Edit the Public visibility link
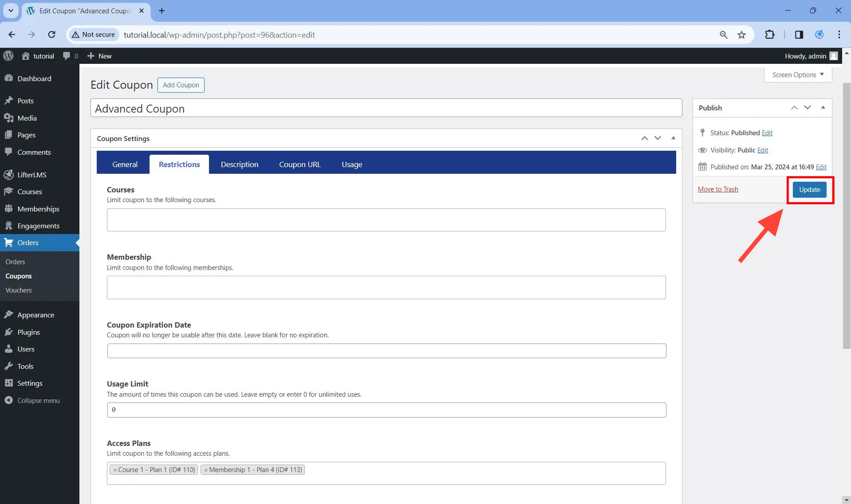This screenshot has width=851, height=504. [763, 150]
